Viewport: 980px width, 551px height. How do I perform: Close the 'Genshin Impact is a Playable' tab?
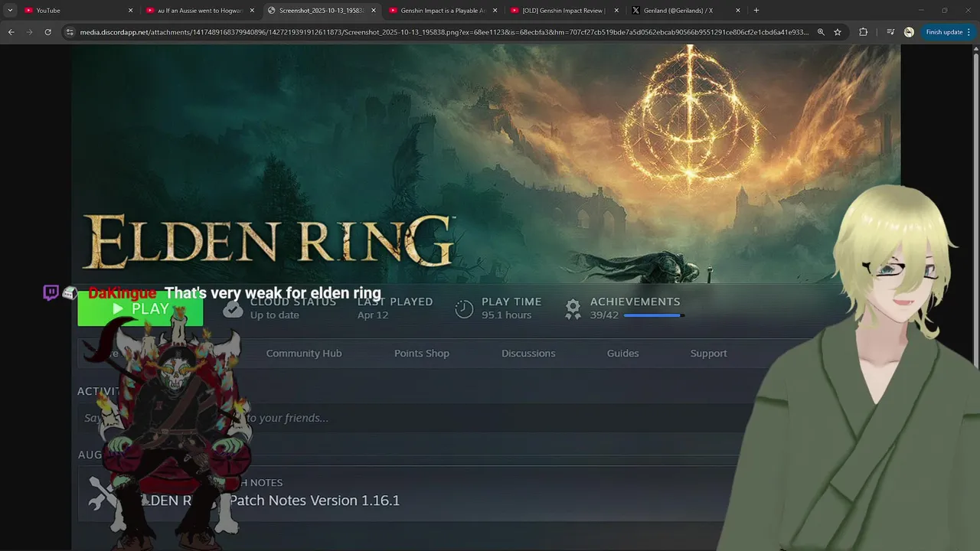(x=495, y=10)
